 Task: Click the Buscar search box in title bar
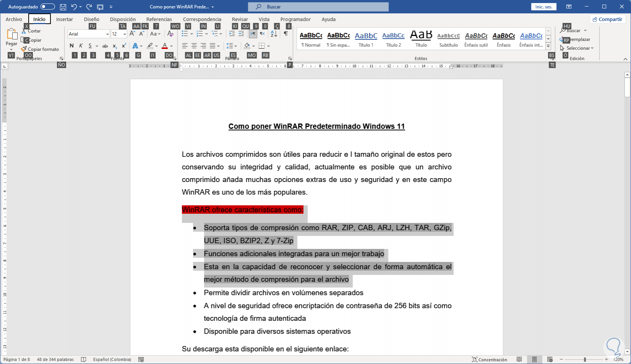pos(318,7)
